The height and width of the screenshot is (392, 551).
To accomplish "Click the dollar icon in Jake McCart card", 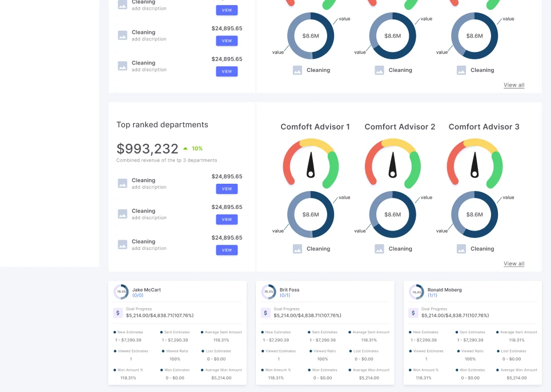I will pos(118,313).
